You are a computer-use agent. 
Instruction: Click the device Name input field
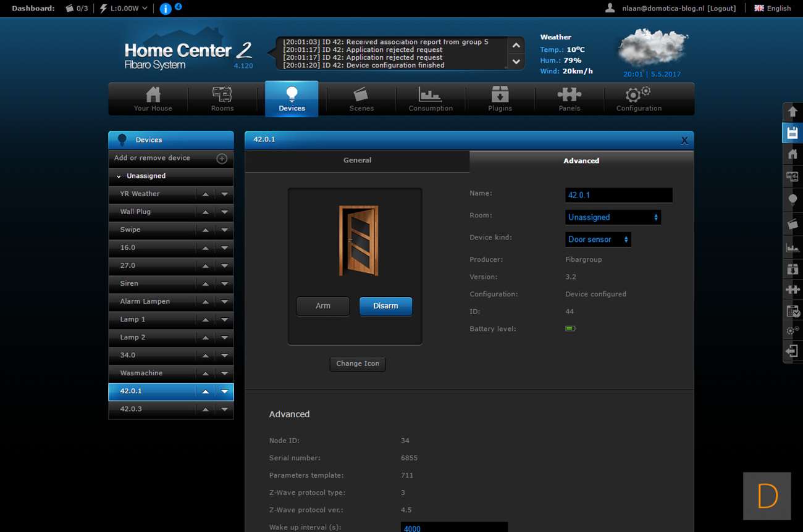click(618, 195)
